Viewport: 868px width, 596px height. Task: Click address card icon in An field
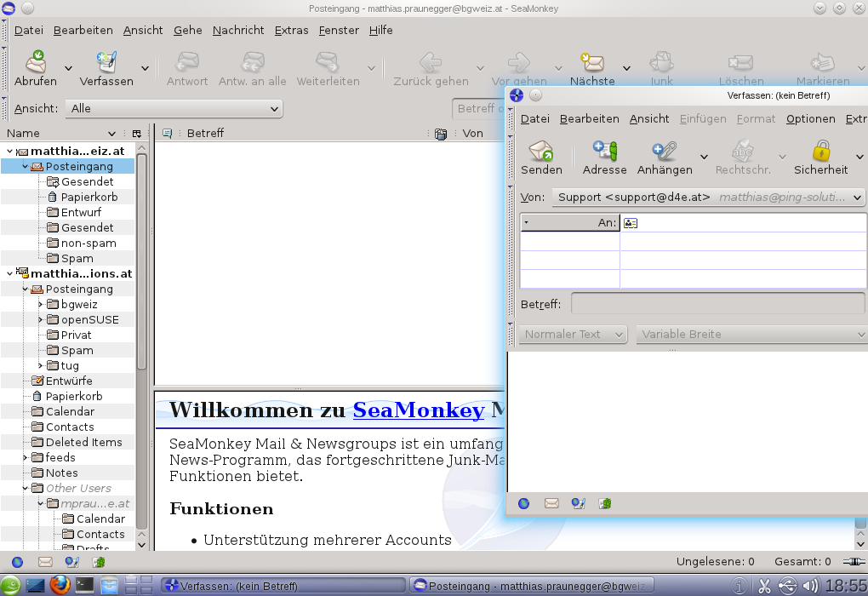[x=631, y=223]
